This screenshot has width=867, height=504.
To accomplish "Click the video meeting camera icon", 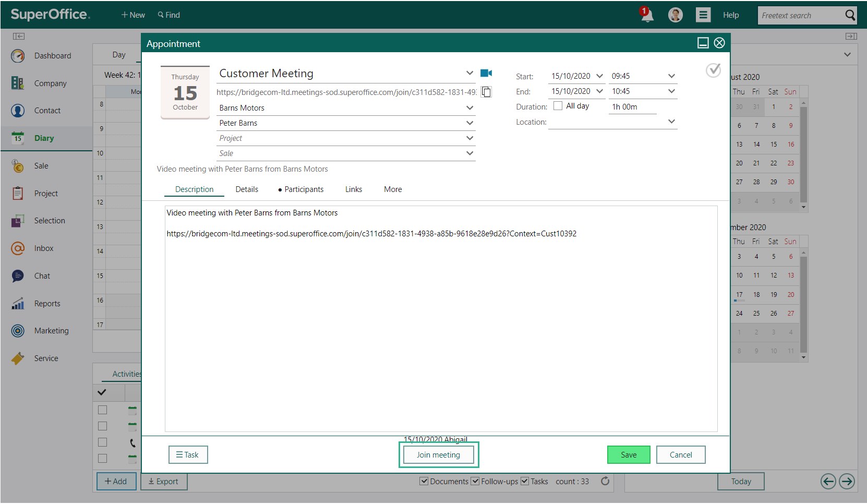I will pos(486,73).
